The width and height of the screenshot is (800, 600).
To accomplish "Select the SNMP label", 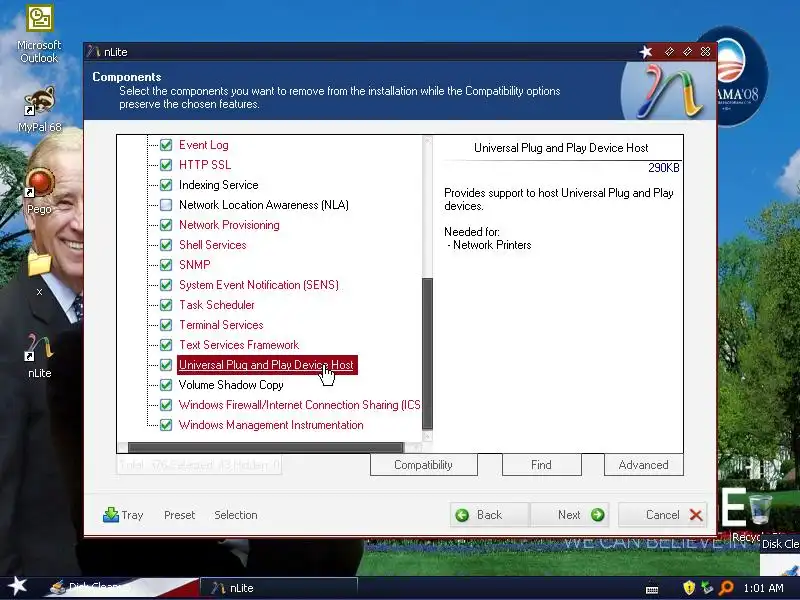I will (x=194, y=265).
